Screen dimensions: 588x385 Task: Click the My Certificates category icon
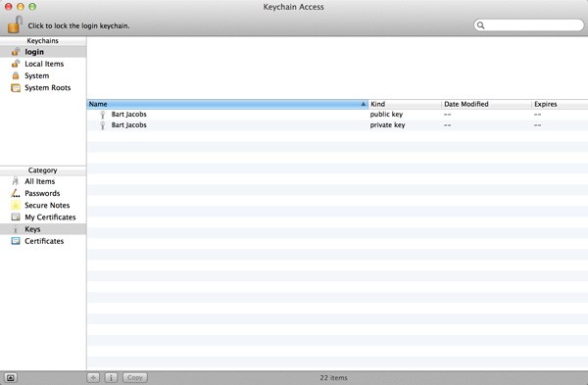tap(16, 217)
